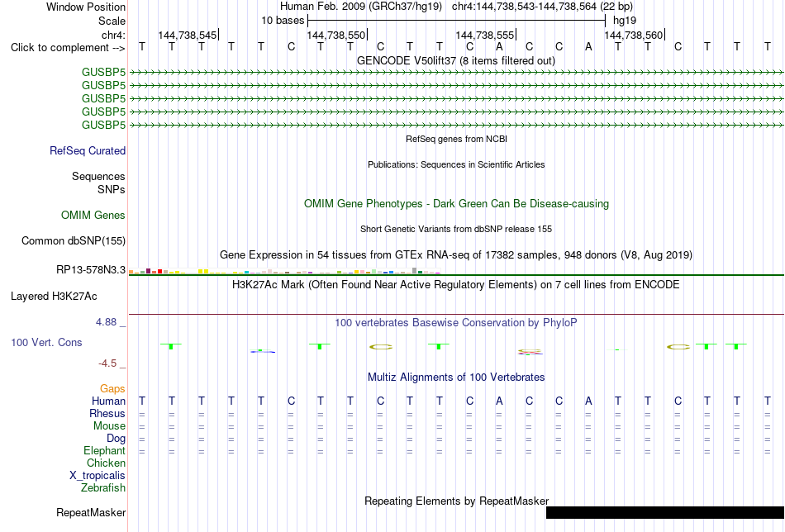
Task: Click the OMIM Gene Phenotypes track title
Action: point(456,204)
